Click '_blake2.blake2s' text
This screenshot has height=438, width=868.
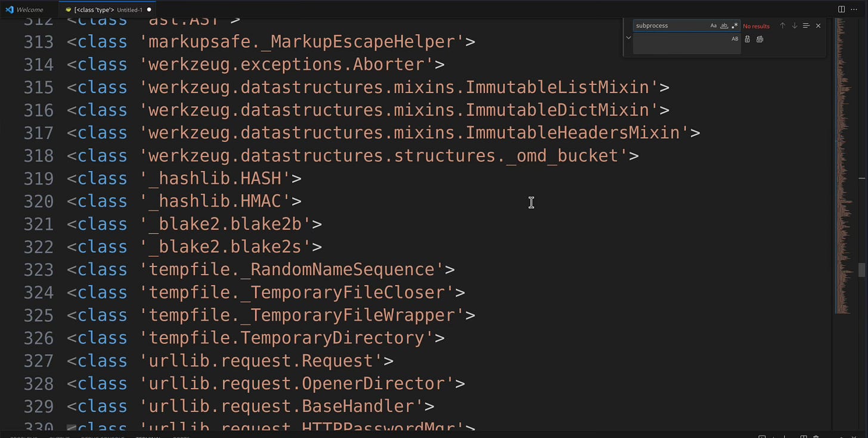point(225,247)
